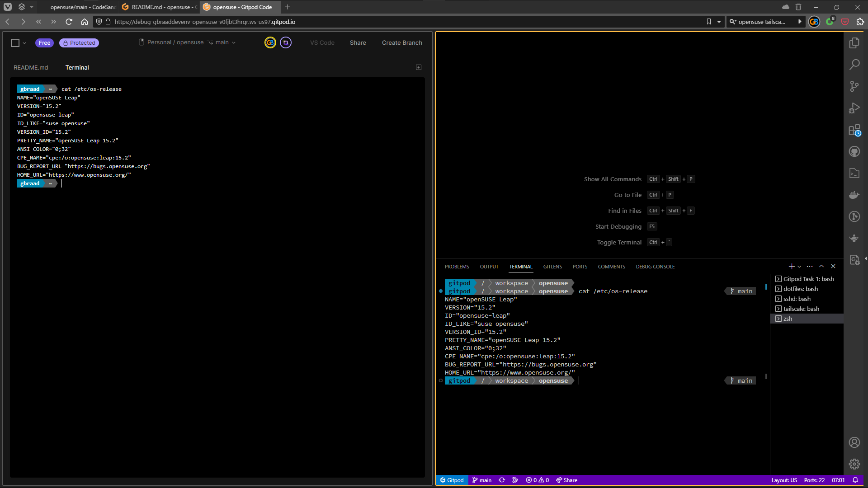Click the orange GB user avatar
Image resolution: width=868 pixels, height=488 pixels.
pos(270,42)
